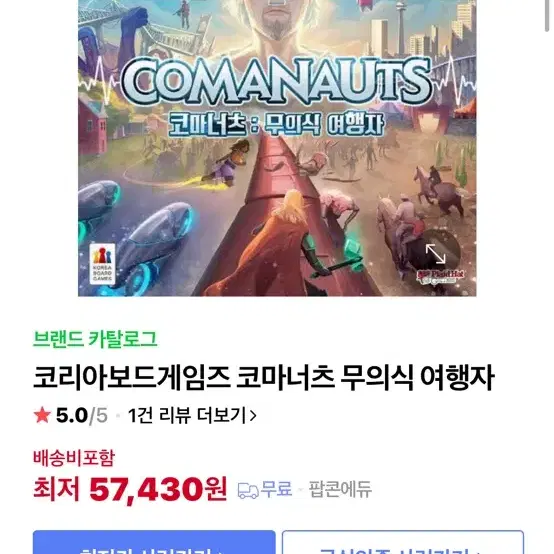Open the Comanauts product cover image

[x=277, y=148]
